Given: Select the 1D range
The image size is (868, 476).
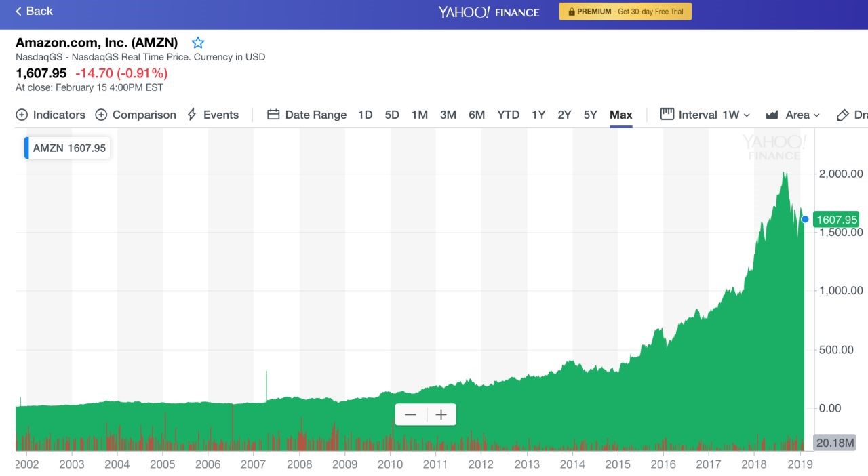Looking at the screenshot, I should (366, 115).
